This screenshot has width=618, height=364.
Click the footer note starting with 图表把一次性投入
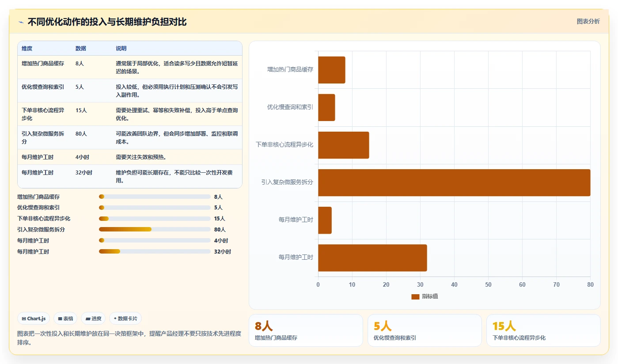pos(129,338)
